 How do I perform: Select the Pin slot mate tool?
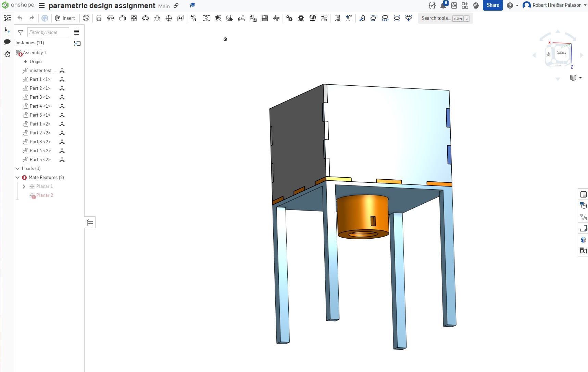[x=157, y=18]
